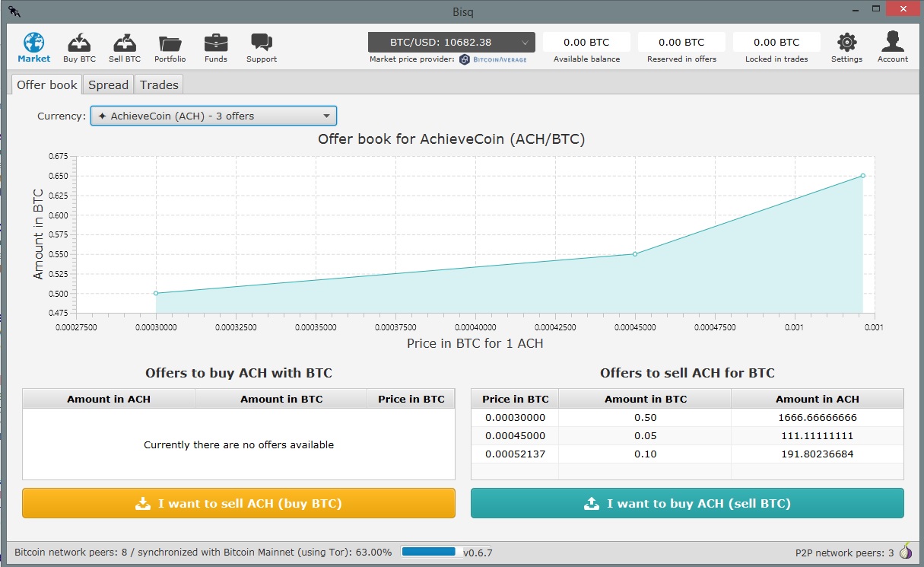Select the sell offer priced 0.00052137
Viewport: 924px width, 567px height.
point(687,454)
